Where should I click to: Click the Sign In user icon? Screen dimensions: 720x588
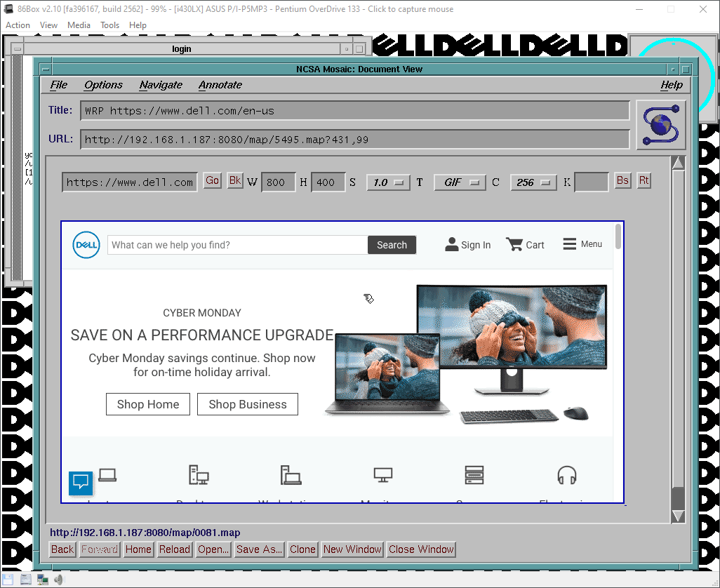click(451, 244)
